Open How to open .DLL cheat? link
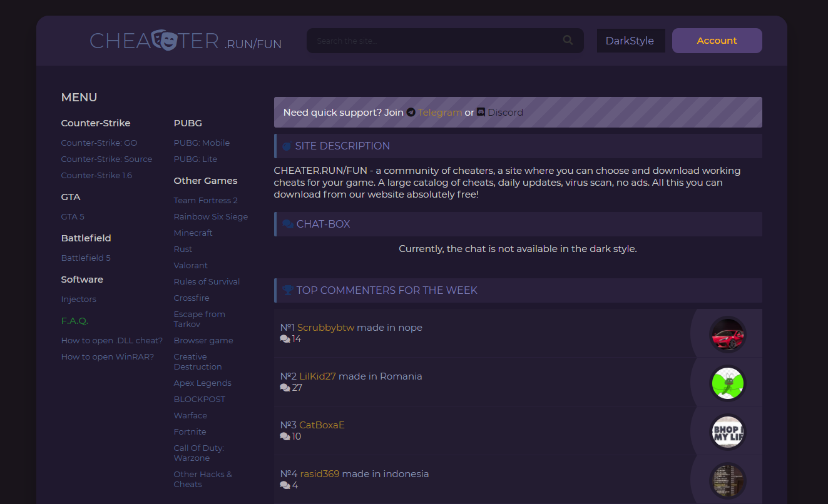Viewport: 828px width, 504px height. coord(112,340)
